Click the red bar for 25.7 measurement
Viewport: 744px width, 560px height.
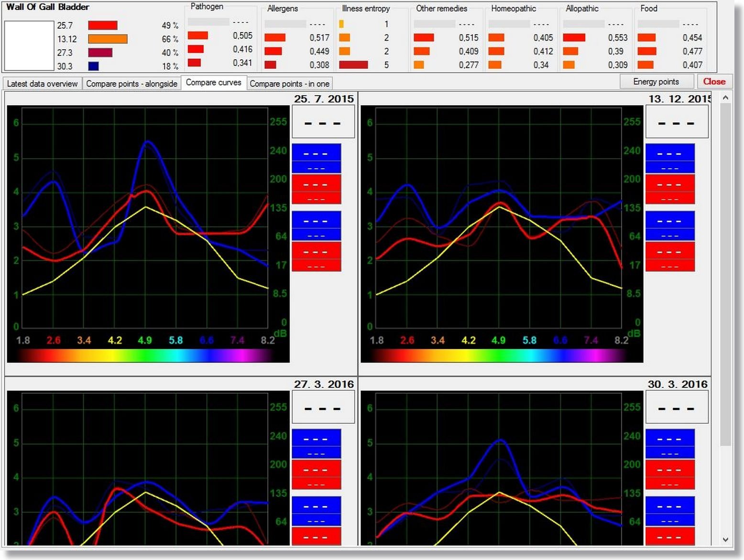pos(102,25)
